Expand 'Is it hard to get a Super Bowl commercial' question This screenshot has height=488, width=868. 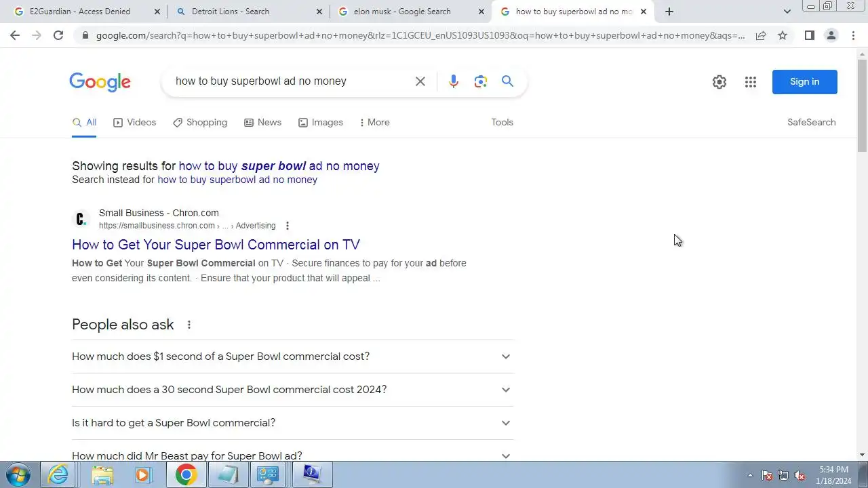click(x=293, y=423)
